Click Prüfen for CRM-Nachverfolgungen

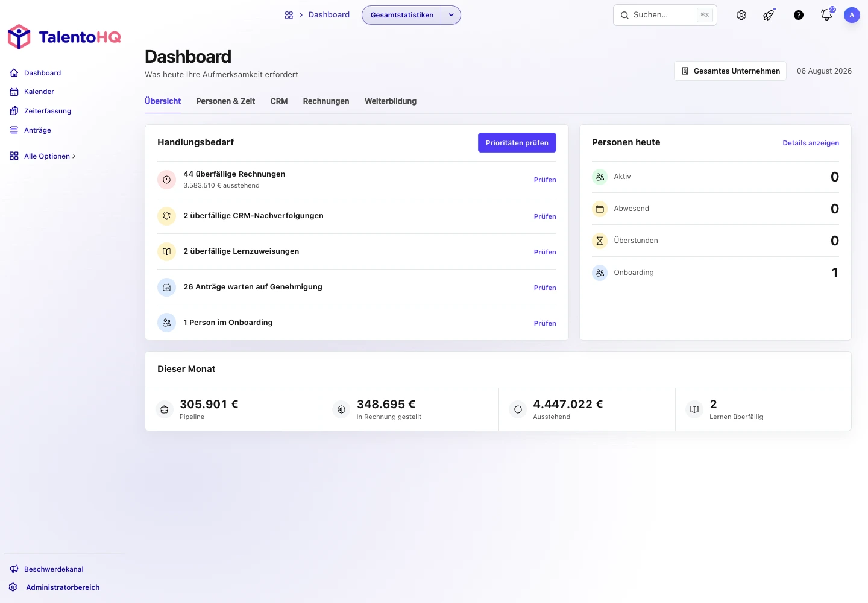[x=545, y=216]
